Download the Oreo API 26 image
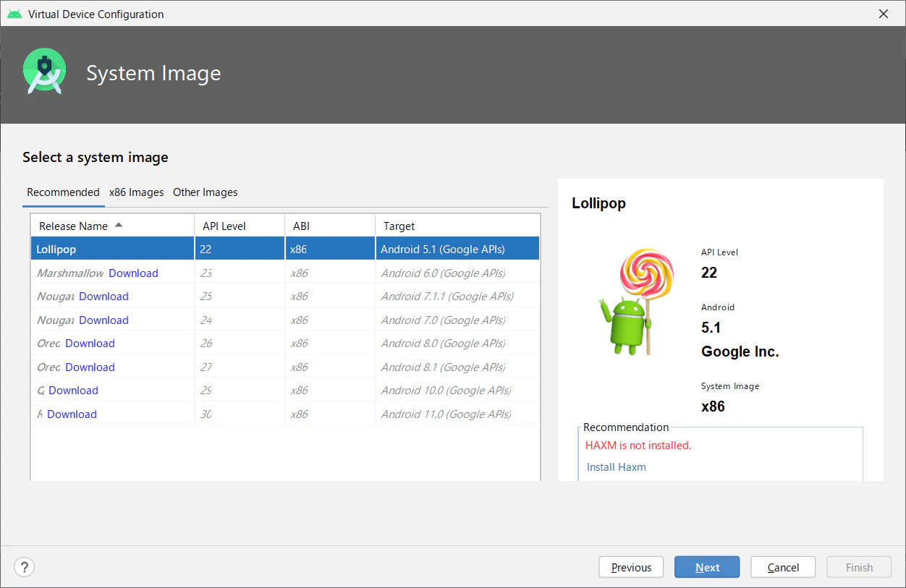This screenshot has height=588, width=906. point(90,344)
